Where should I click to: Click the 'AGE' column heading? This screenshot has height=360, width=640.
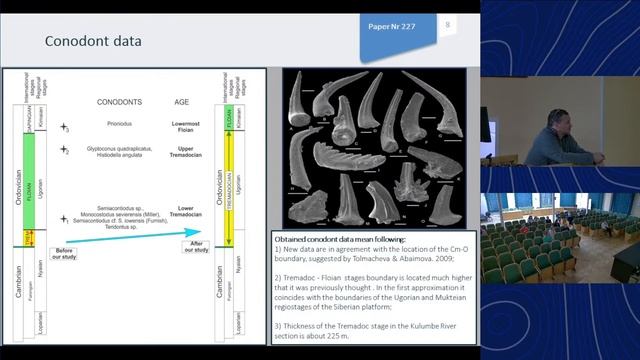click(181, 102)
